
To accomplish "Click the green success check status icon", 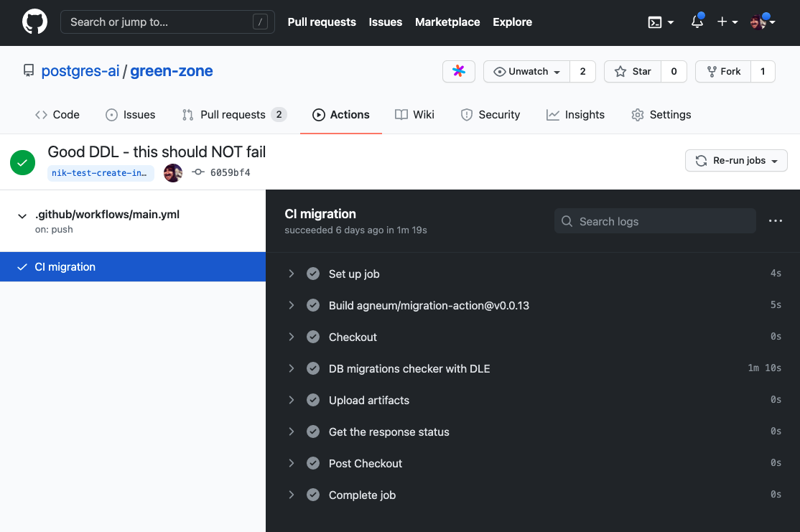I will [x=22, y=163].
